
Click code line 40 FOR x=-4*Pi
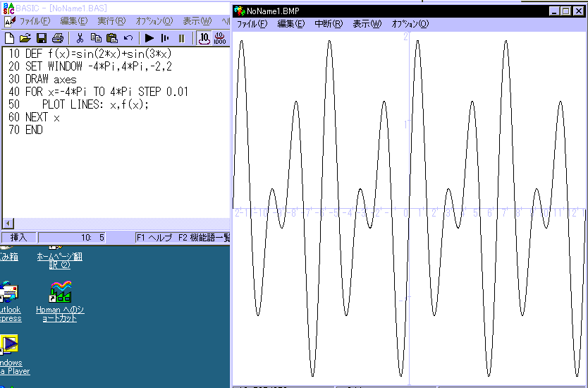98,92
